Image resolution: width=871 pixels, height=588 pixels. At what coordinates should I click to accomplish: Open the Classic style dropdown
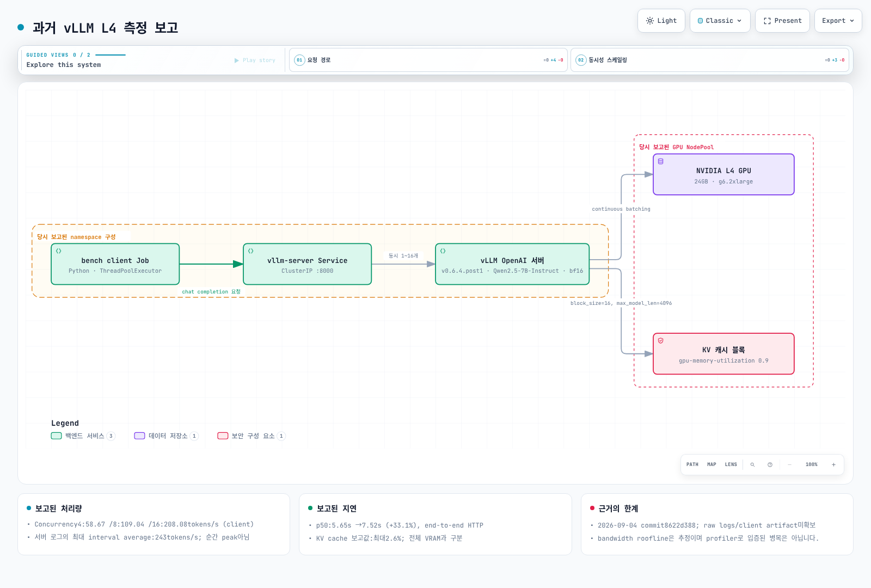(720, 21)
